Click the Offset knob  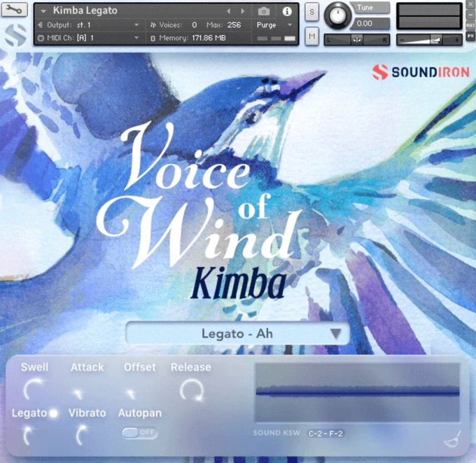(x=130, y=394)
